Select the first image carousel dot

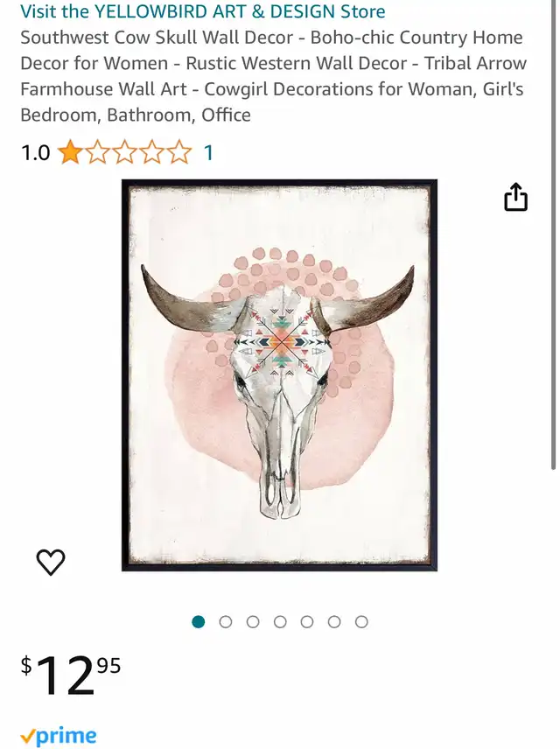point(199,621)
